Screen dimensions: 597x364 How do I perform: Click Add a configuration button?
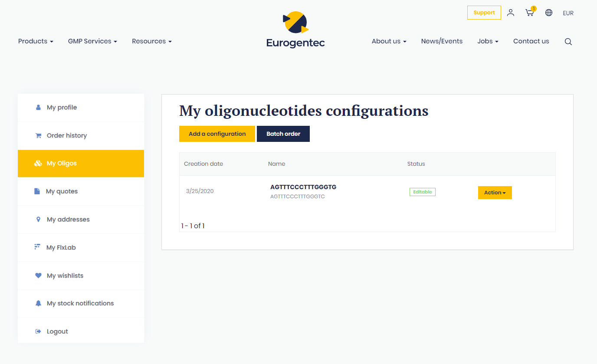217,134
